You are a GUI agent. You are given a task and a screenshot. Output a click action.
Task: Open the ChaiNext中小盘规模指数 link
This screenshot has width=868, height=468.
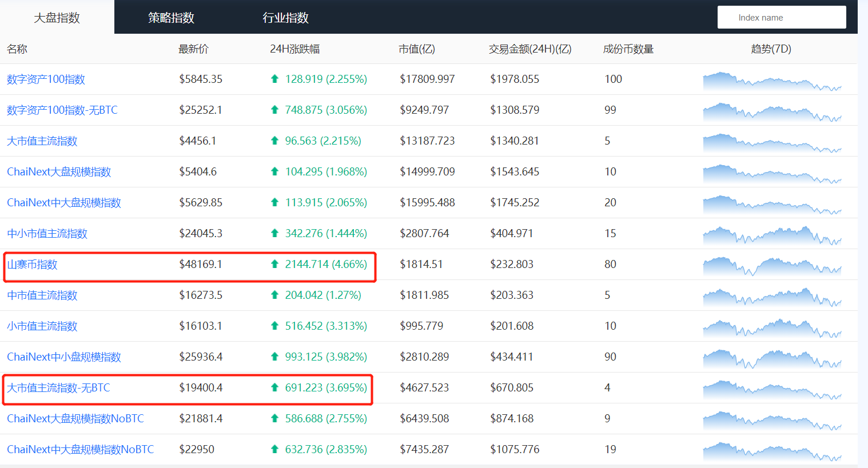[64, 357]
